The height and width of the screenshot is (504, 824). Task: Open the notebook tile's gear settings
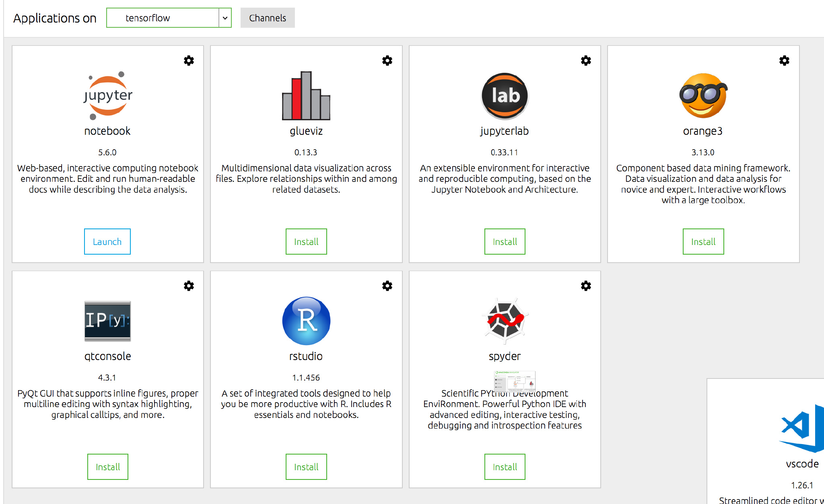189,61
